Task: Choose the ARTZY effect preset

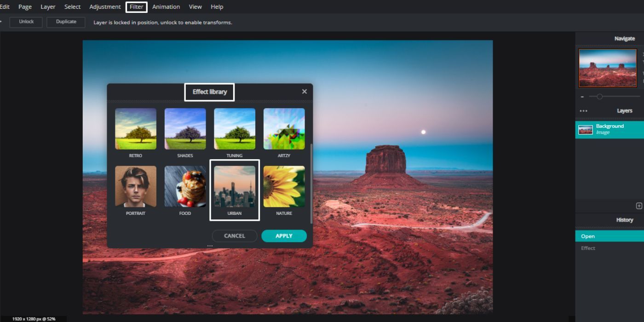Action: tap(284, 129)
